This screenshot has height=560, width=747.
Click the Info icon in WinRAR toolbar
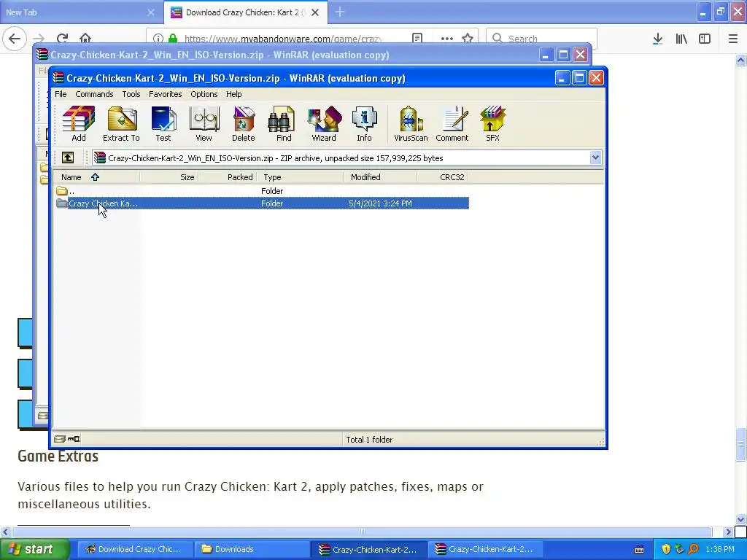[x=365, y=124]
